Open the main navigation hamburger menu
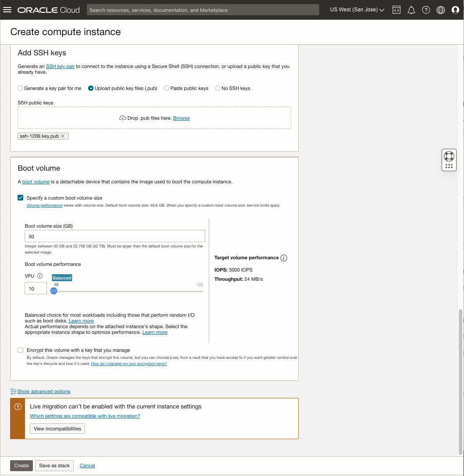This screenshot has height=476, width=464. 7,10
